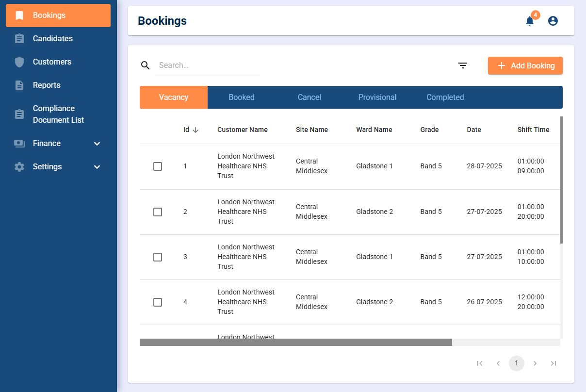Click Gladstone 2 ward in row 2
This screenshot has width=586, height=392.
click(374, 212)
